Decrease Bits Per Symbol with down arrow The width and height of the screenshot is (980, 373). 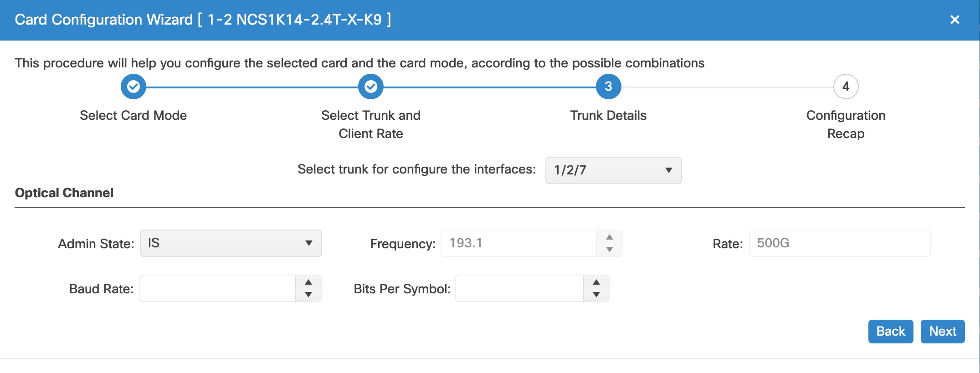click(596, 295)
